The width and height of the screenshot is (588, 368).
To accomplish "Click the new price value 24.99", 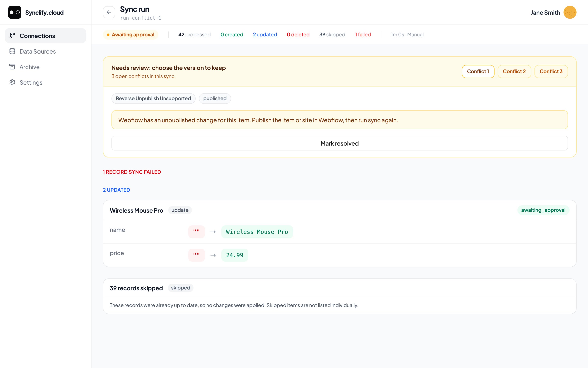I will pos(234,255).
